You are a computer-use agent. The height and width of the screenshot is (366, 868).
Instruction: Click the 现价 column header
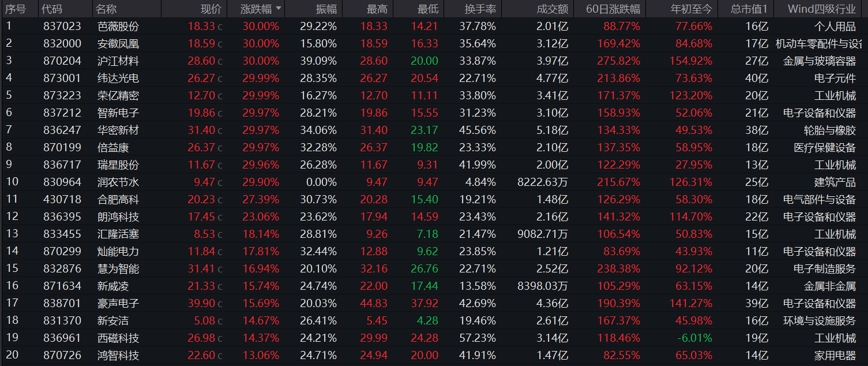(211, 9)
